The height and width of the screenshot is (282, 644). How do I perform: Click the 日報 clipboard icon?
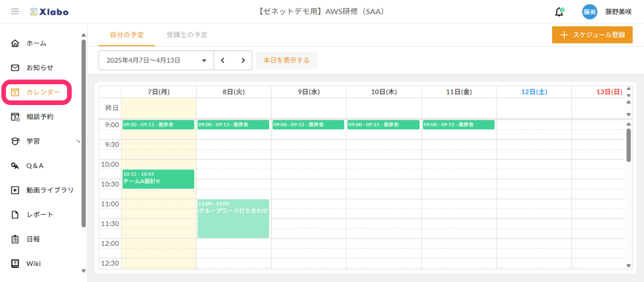[x=15, y=239]
